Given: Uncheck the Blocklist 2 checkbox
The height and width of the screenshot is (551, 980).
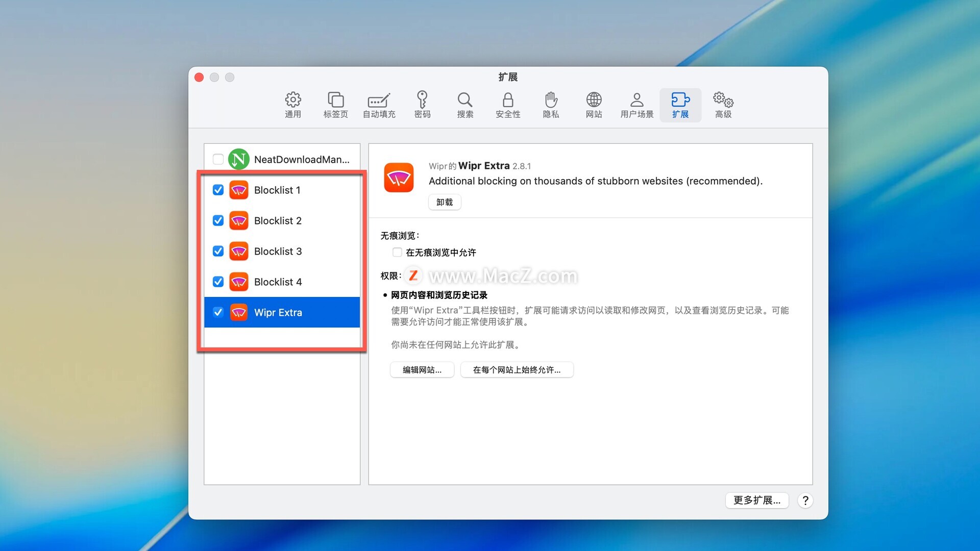Looking at the screenshot, I should pyautogui.click(x=218, y=220).
